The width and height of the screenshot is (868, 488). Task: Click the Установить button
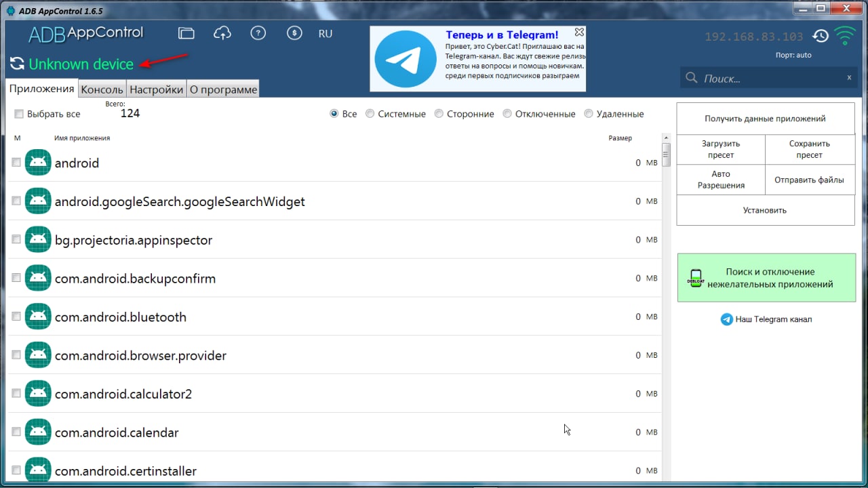tap(765, 210)
